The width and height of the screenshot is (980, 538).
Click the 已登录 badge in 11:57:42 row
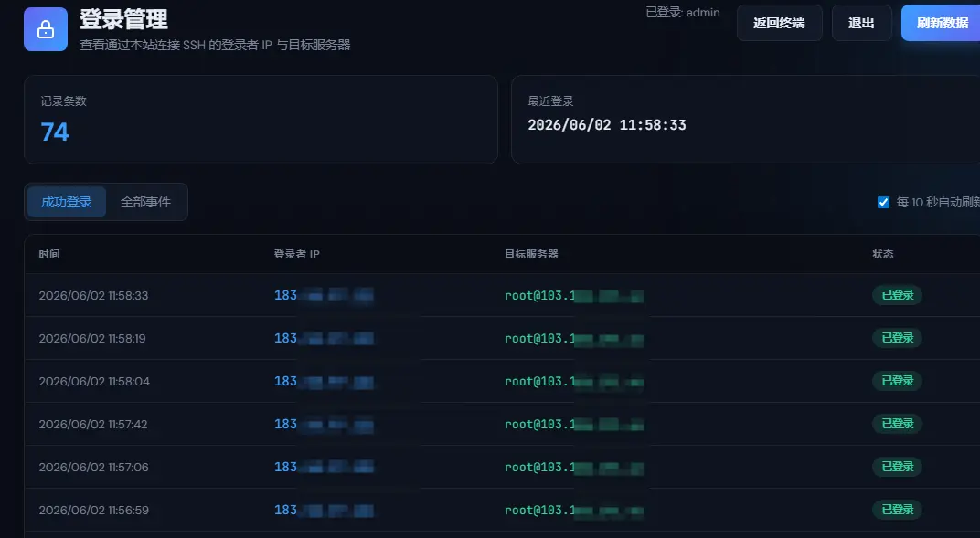point(898,424)
